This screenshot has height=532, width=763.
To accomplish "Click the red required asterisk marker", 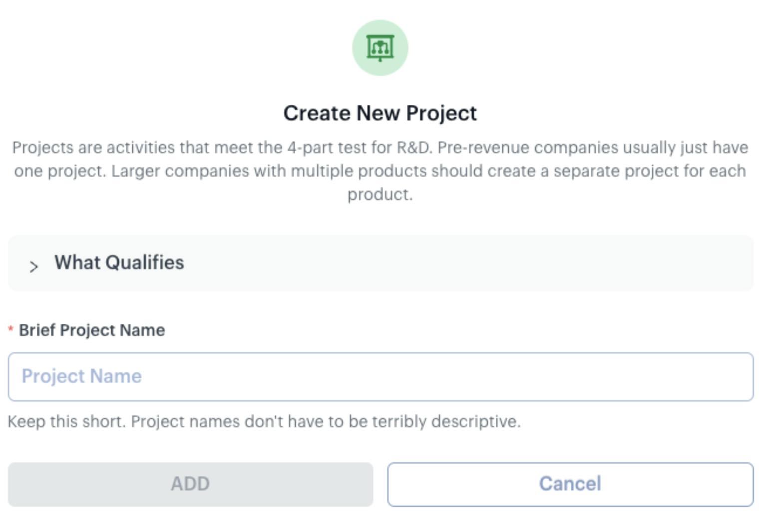I will point(10,329).
